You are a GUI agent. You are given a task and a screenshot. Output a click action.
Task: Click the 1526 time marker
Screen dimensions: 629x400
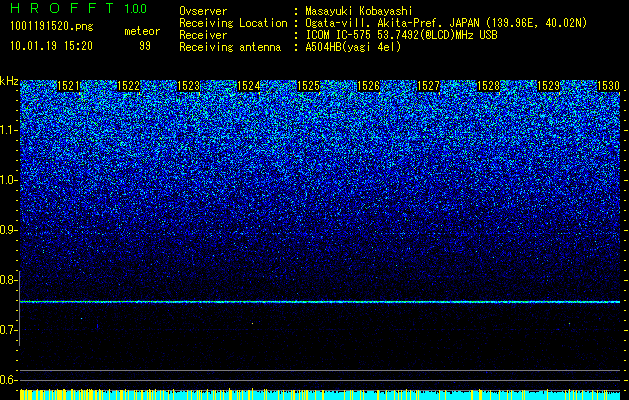pyautogui.click(x=369, y=86)
